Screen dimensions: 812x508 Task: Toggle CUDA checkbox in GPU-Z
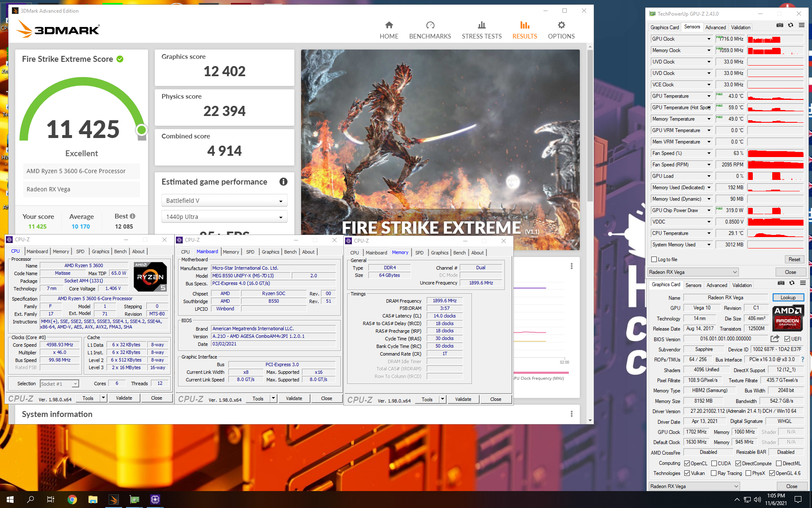pos(714,464)
